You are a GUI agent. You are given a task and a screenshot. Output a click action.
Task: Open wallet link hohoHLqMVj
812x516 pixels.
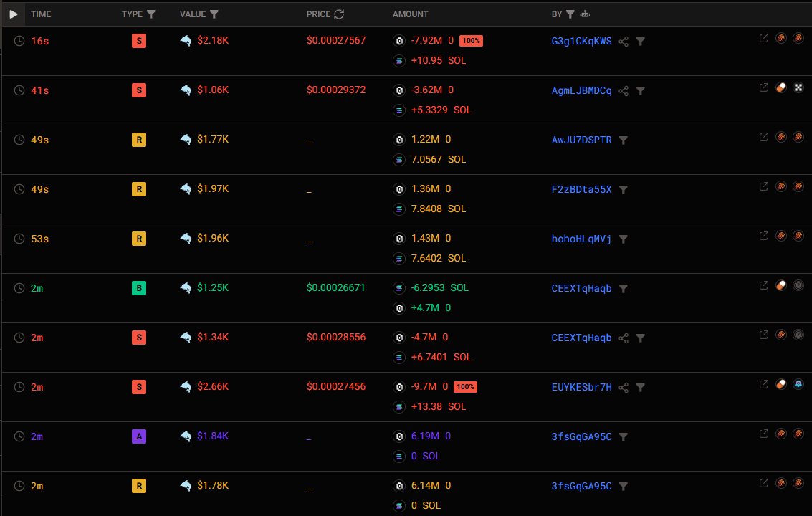click(581, 239)
